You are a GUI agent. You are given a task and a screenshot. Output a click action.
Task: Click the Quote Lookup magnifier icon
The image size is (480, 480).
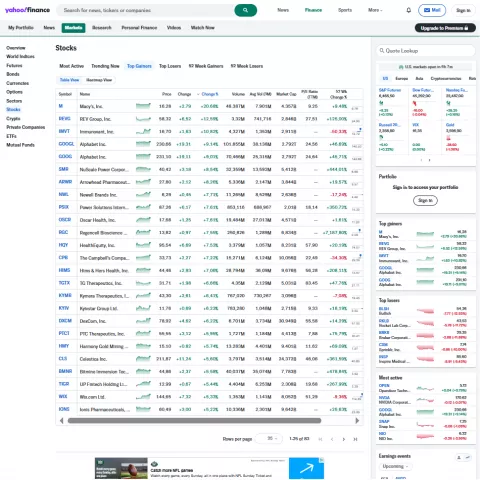(382, 51)
